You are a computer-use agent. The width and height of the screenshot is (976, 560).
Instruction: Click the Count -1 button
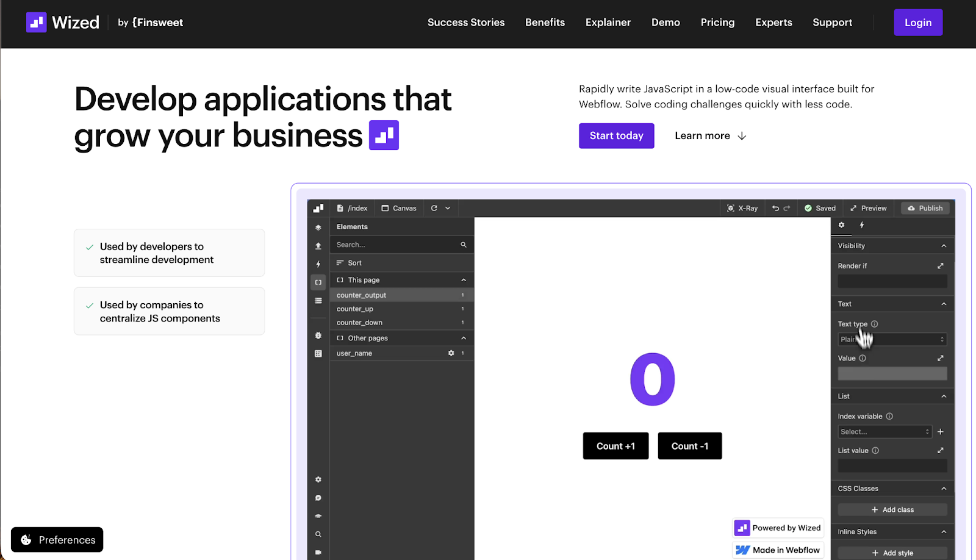pyautogui.click(x=690, y=446)
